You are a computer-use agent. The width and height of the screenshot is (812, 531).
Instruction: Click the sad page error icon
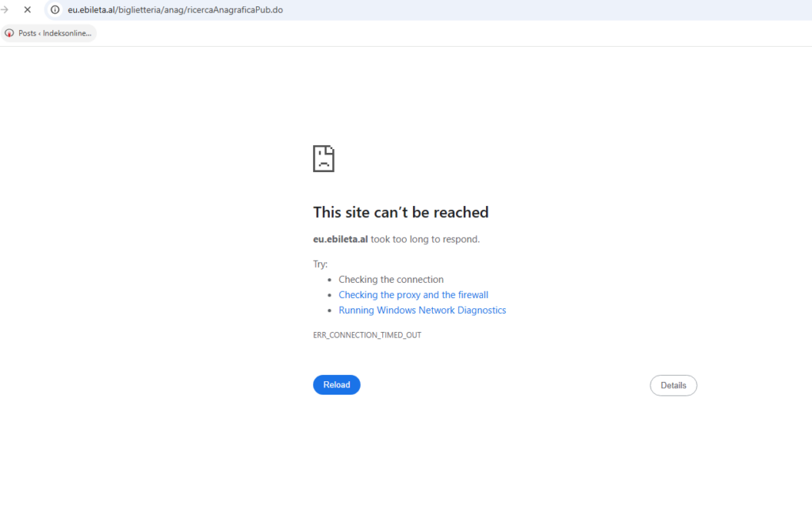point(324,159)
